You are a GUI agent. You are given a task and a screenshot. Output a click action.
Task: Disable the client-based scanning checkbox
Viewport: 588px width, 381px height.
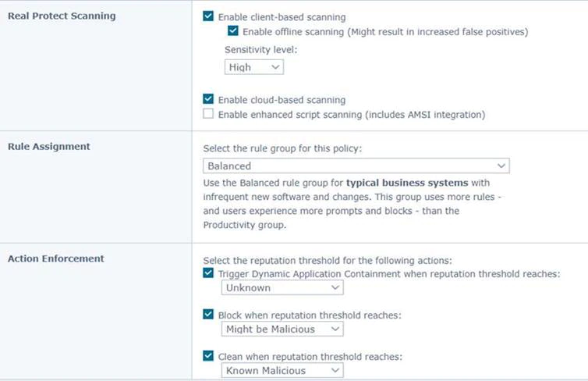pyautogui.click(x=208, y=16)
